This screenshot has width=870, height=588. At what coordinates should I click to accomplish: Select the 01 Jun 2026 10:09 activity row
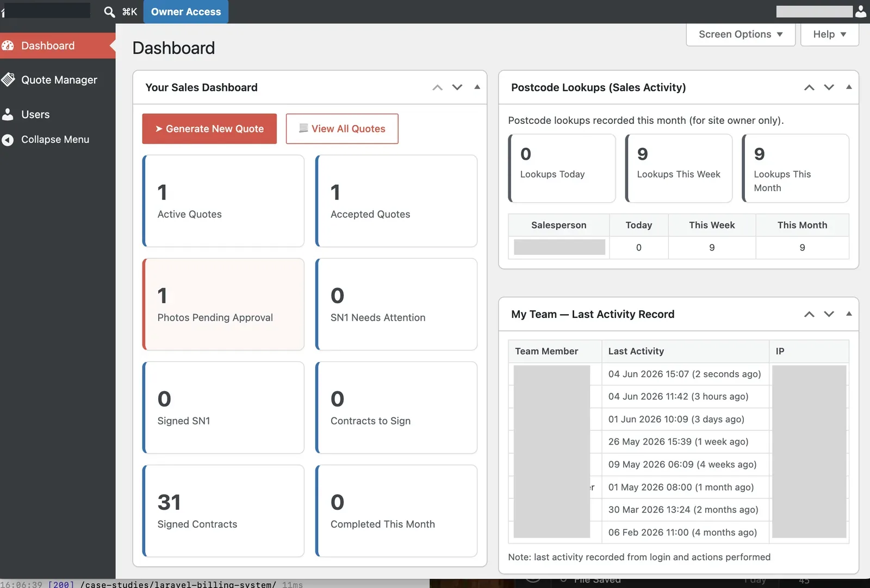679,419
